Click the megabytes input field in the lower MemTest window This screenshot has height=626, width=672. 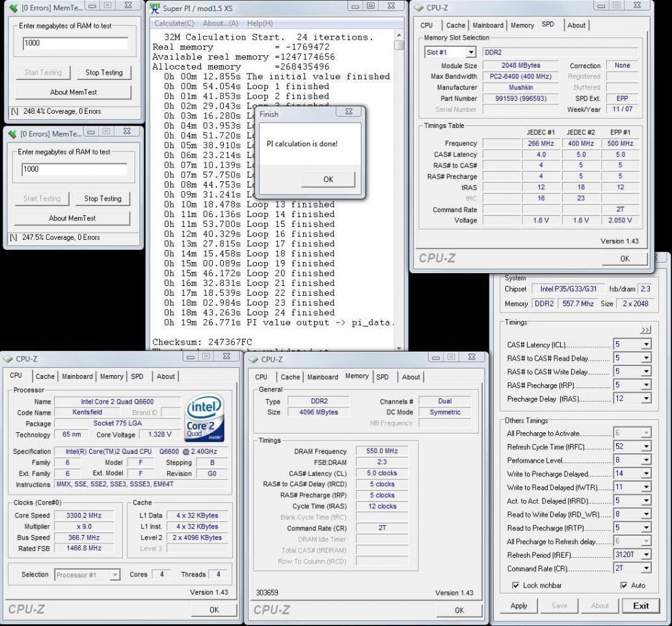tap(74, 169)
